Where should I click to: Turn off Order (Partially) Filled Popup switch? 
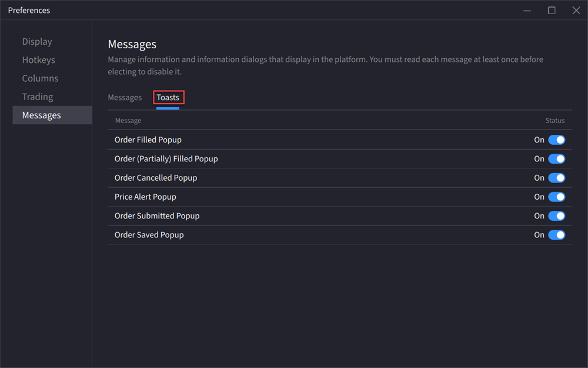pyautogui.click(x=556, y=159)
